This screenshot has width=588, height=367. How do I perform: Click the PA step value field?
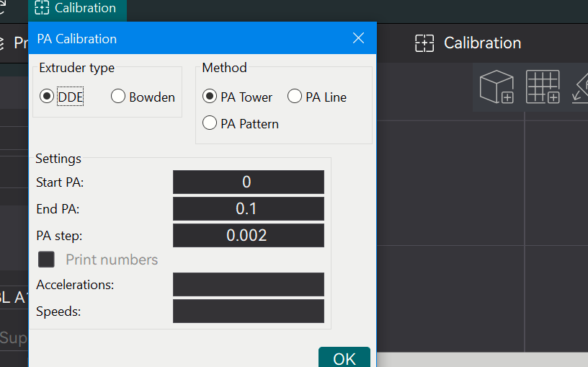click(x=249, y=235)
